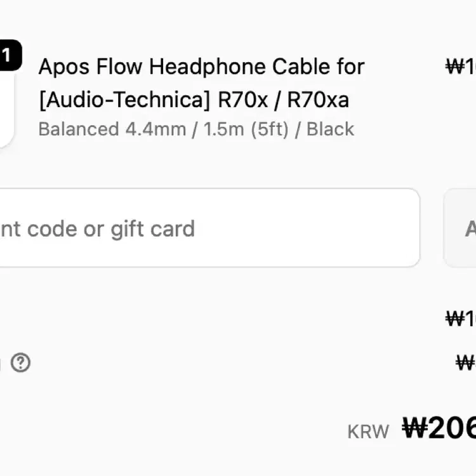
Task: Click the shipping help question mark icon
Action: click(21, 363)
